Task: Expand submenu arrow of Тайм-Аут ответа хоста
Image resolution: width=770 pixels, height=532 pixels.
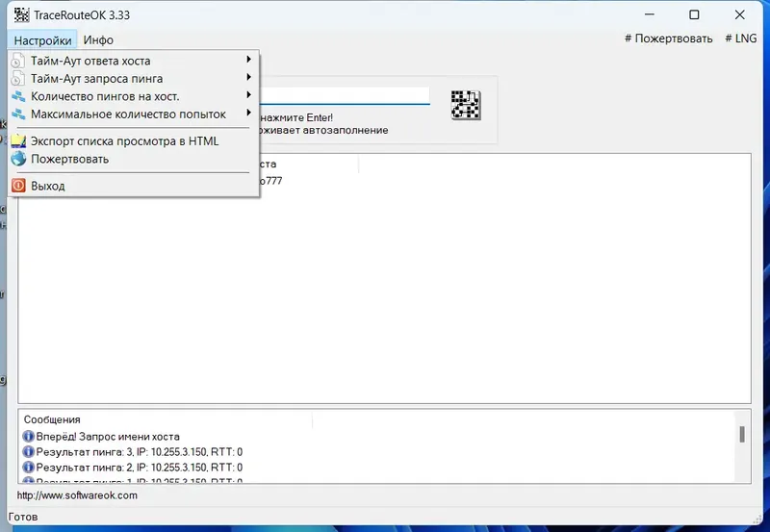Action: point(249,60)
